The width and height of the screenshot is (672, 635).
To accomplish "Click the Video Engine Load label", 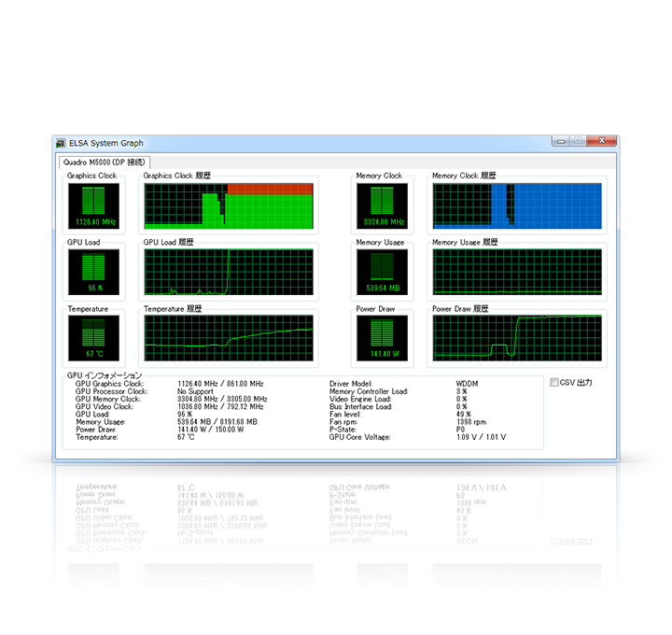I will tap(360, 399).
